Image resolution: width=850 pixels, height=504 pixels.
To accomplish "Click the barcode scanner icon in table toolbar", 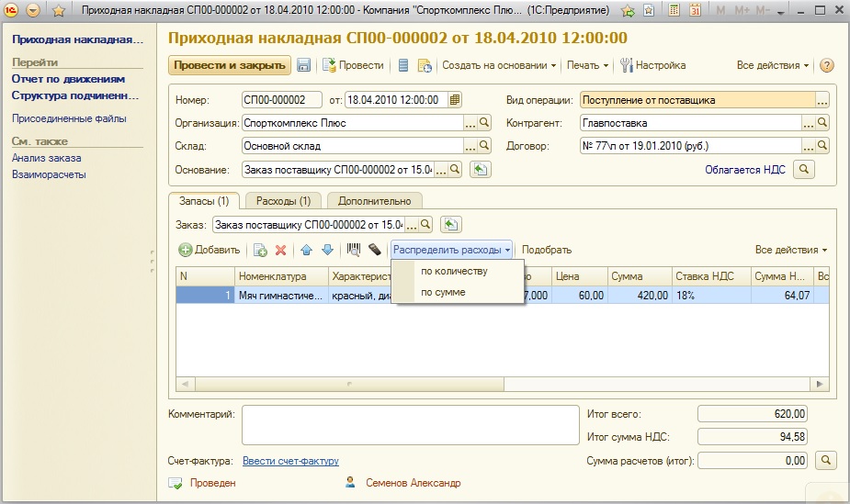I will [354, 250].
